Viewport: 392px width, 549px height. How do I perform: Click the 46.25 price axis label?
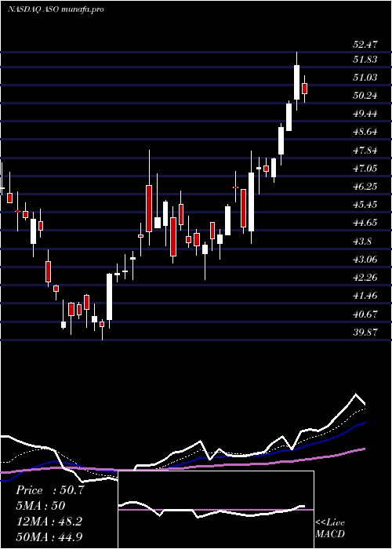365,187
